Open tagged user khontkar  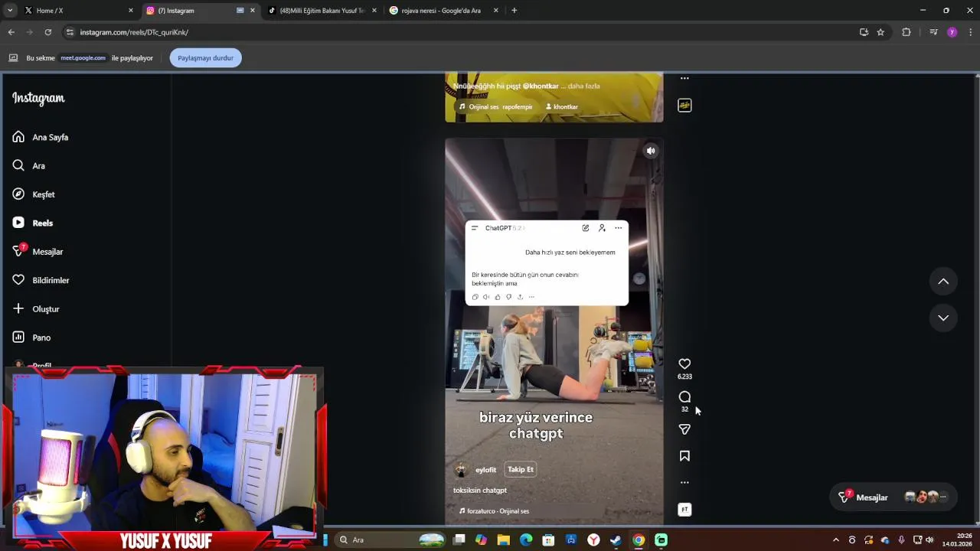click(561, 107)
